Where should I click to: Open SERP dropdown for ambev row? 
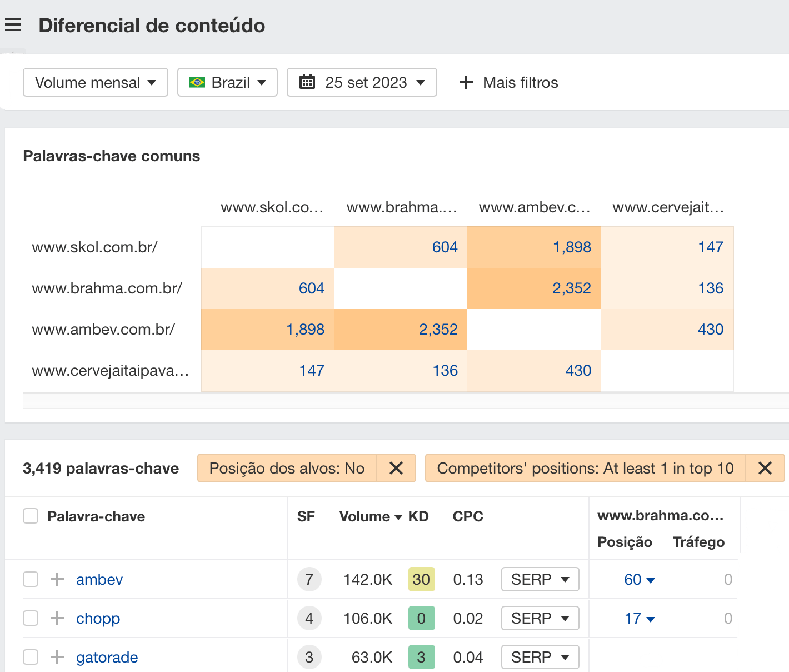(540, 580)
